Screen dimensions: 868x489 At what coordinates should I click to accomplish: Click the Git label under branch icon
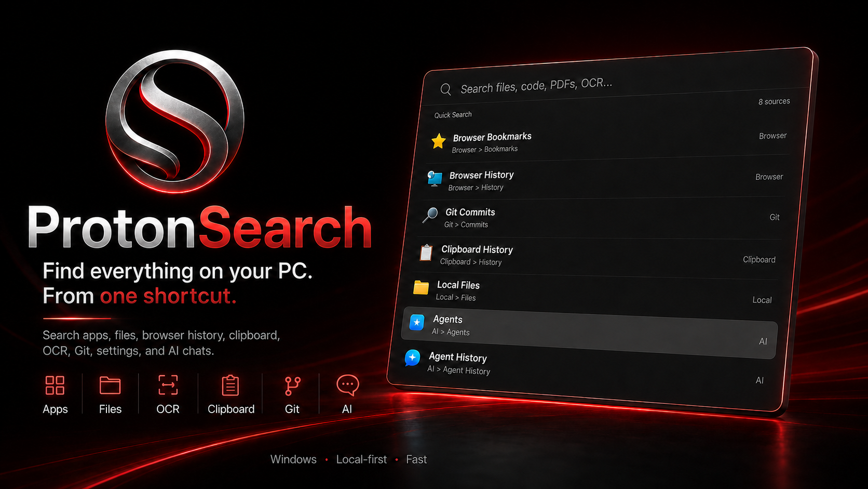[x=292, y=409]
